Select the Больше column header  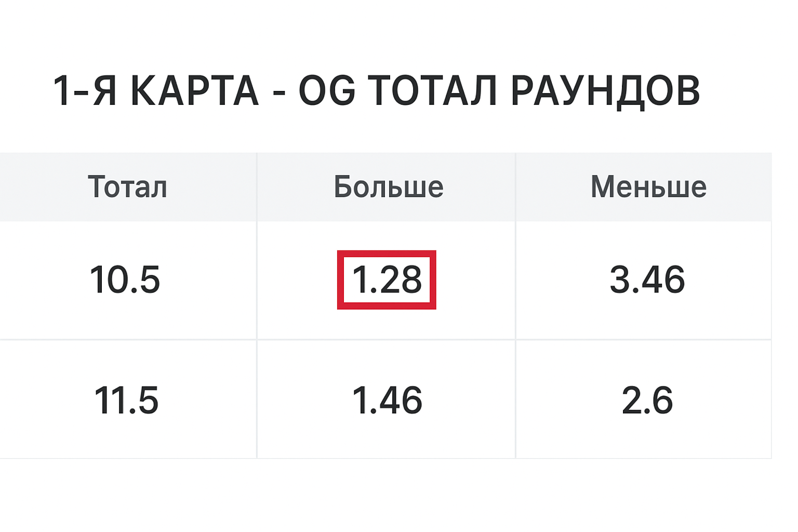coord(388,187)
